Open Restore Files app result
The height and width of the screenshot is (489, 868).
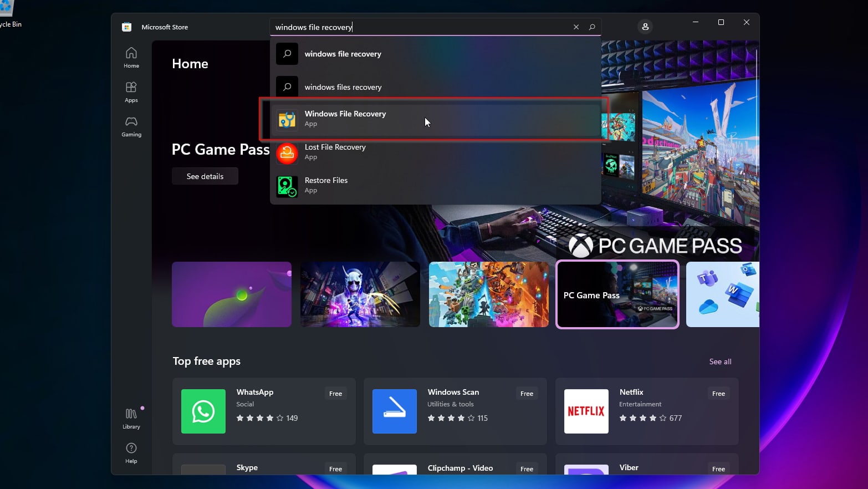[436, 186]
